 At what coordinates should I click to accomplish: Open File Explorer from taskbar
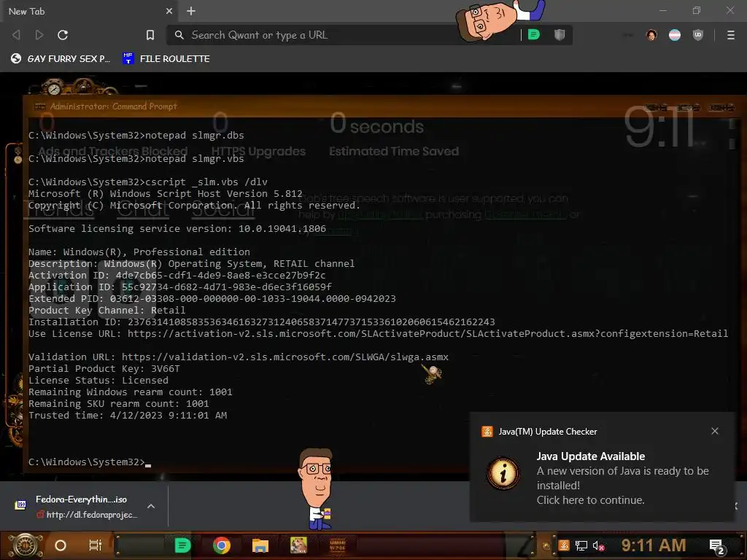(x=260, y=545)
